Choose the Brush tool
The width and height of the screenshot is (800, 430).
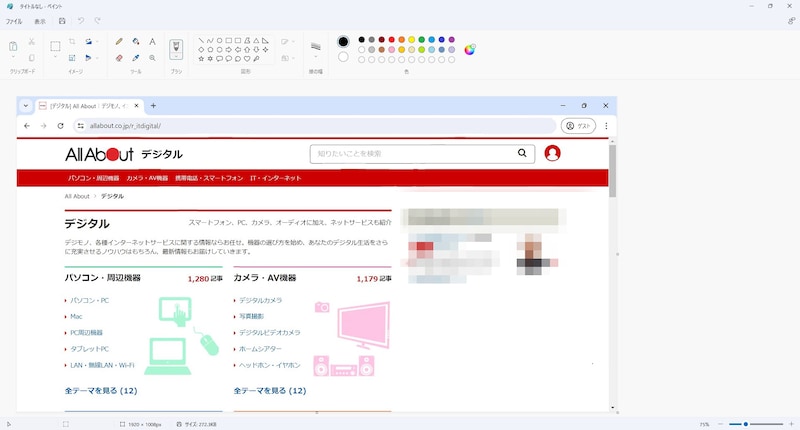coord(176,46)
